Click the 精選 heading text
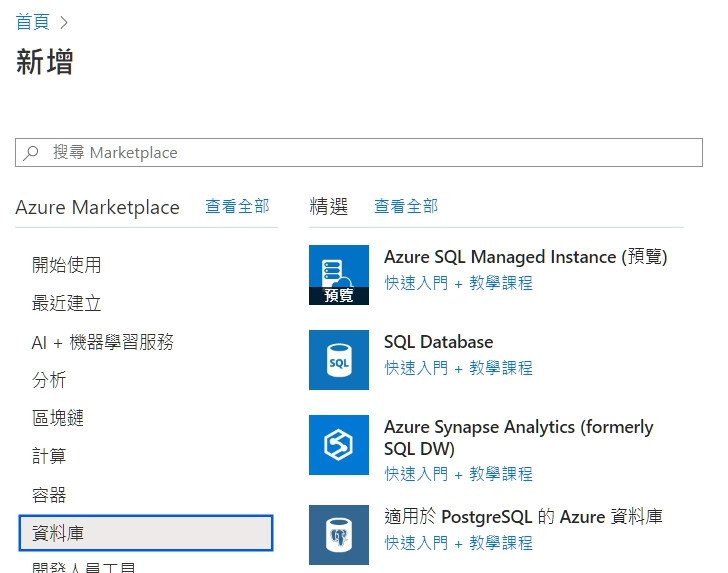 (329, 206)
